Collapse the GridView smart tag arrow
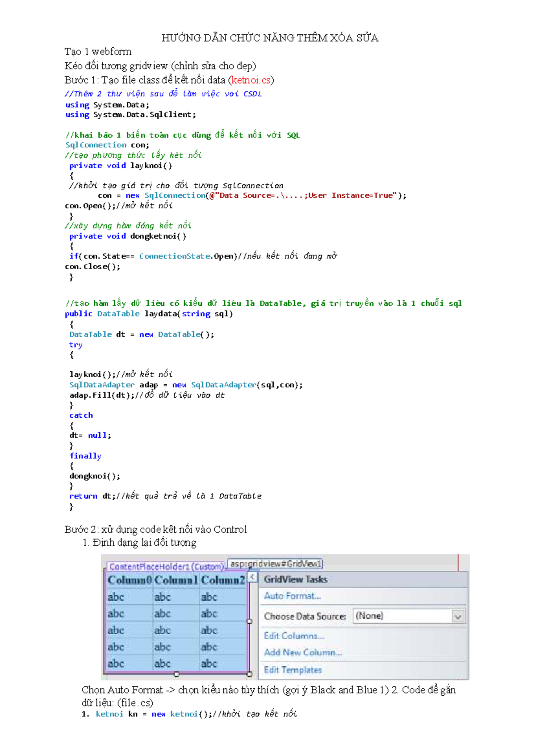Image resolution: width=536 pixels, height=756 pixels. coord(252,577)
